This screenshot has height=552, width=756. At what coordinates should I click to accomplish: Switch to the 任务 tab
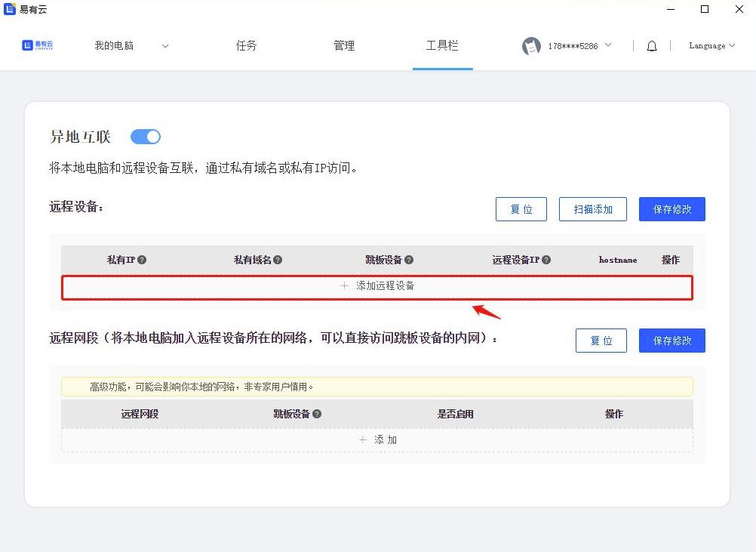246,45
